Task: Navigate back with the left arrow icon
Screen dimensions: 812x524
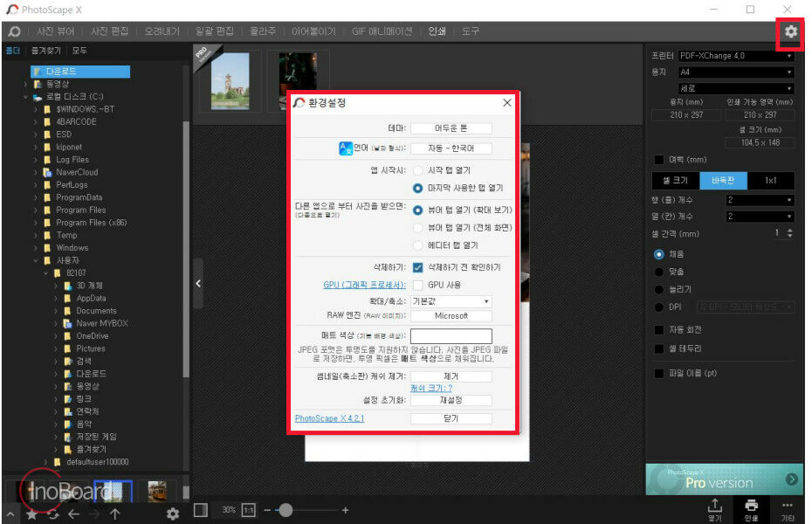Action: point(73,514)
